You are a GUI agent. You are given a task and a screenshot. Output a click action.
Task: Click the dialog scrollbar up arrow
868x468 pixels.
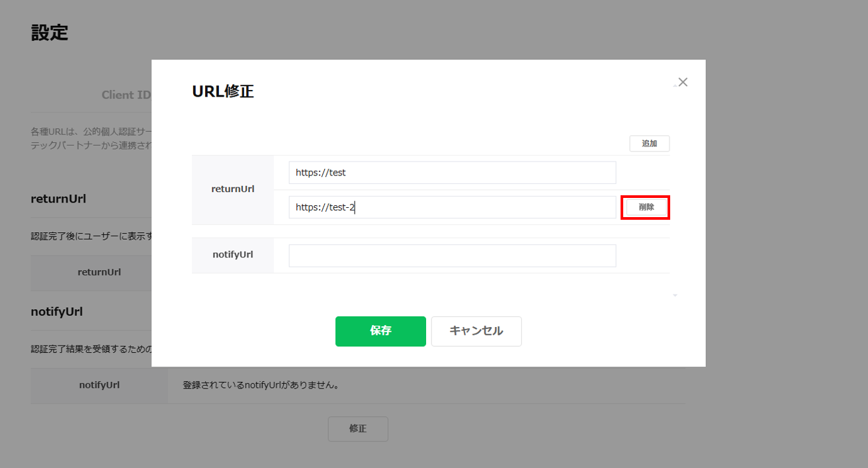(675, 85)
